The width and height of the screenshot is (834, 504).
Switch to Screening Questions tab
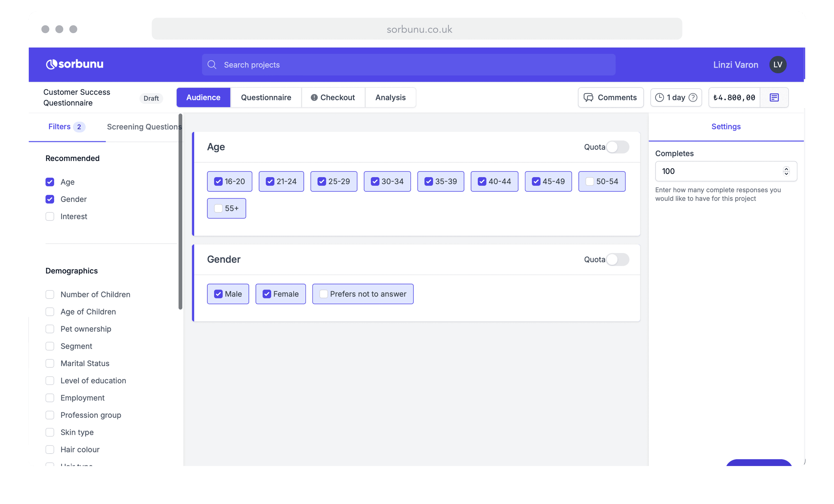coord(144,127)
